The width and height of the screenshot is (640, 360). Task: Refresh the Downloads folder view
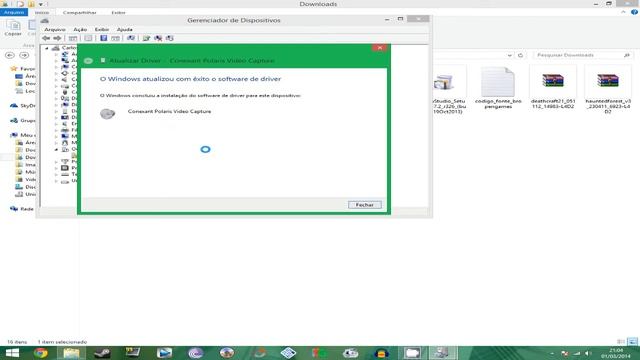pos(520,55)
